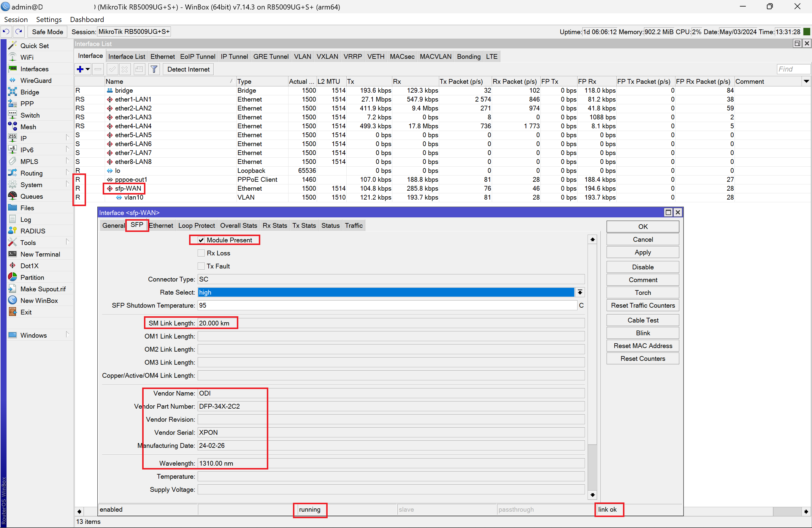Click Cable Test button

[x=643, y=320]
